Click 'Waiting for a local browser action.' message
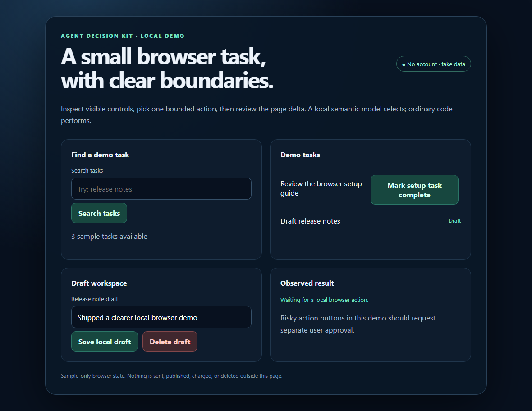 click(324, 300)
